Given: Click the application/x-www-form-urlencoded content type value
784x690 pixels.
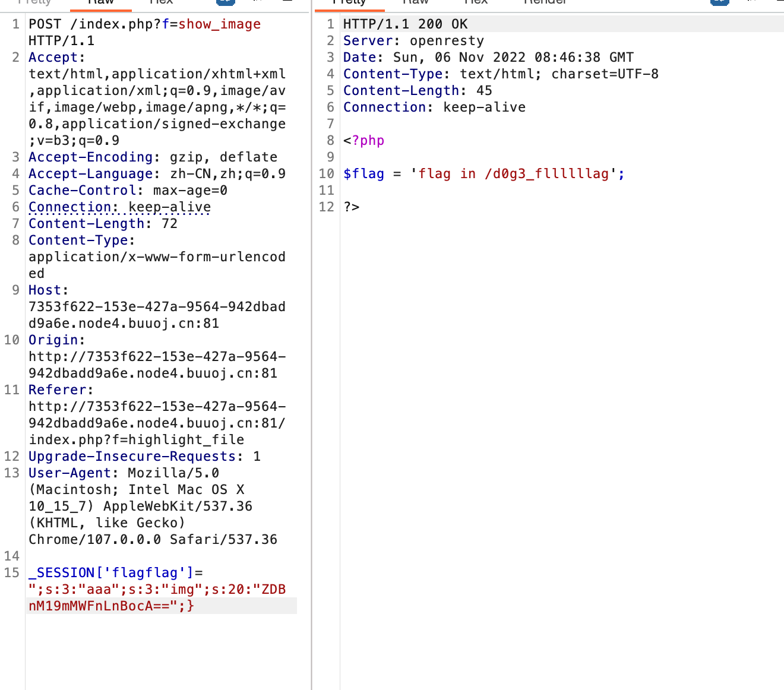Looking at the screenshot, I should (x=157, y=265).
